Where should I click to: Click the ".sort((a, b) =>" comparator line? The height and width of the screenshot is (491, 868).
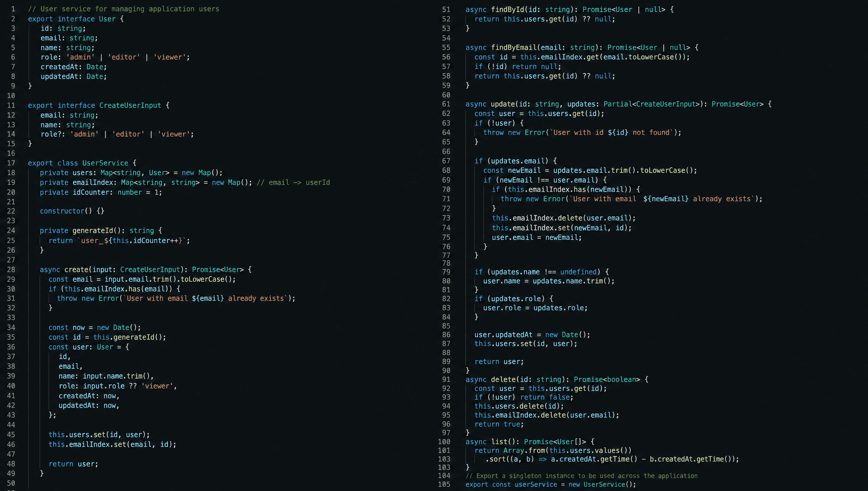[612, 459]
